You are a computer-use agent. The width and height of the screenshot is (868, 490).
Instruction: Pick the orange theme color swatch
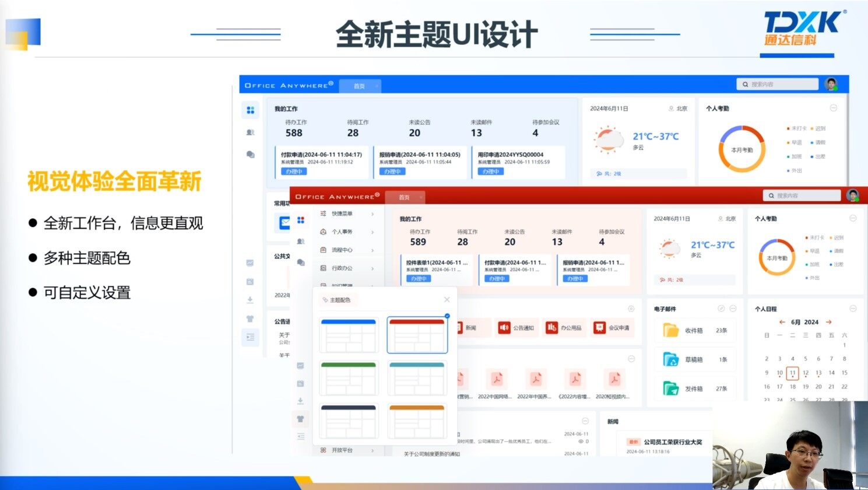(417, 421)
